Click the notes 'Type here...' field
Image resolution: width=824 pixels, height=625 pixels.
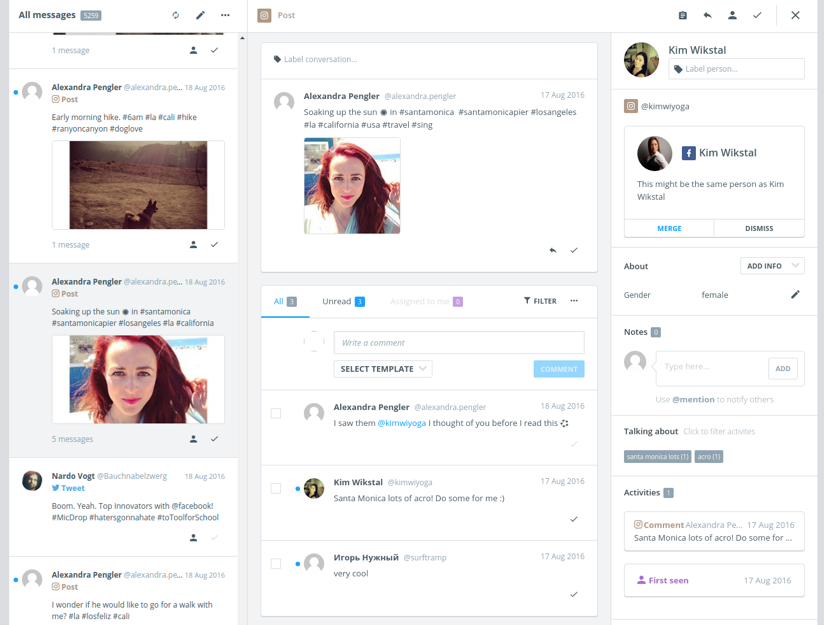pyautogui.click(x=712, y=367)
